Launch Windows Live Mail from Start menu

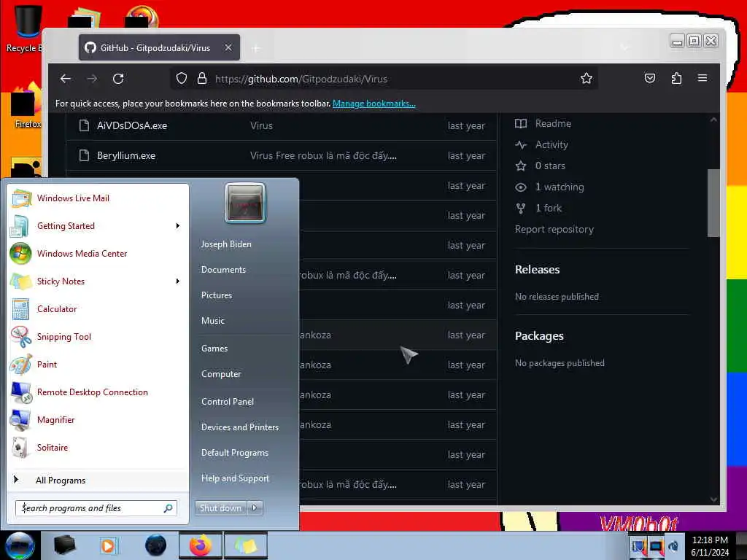(98, 198)
